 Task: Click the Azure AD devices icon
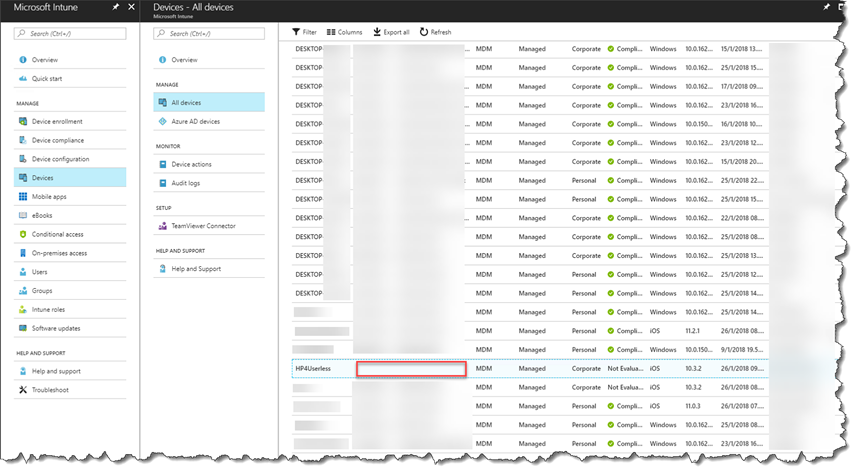(163, 121)
